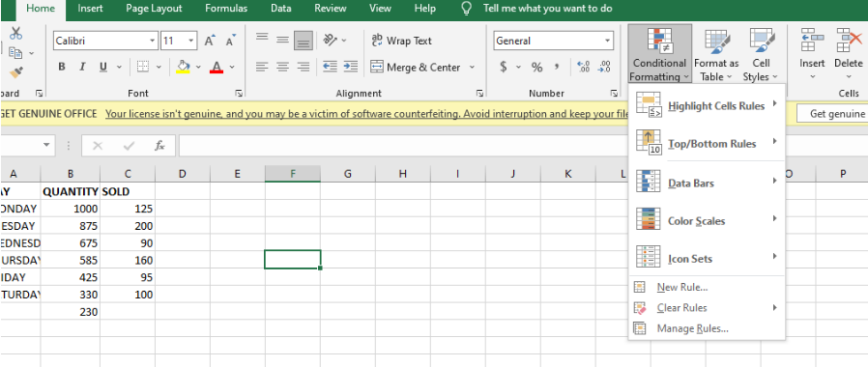Open Highlight Cells Rules submenu
Screen dimensions: 868x367
[x=707, y=105]
